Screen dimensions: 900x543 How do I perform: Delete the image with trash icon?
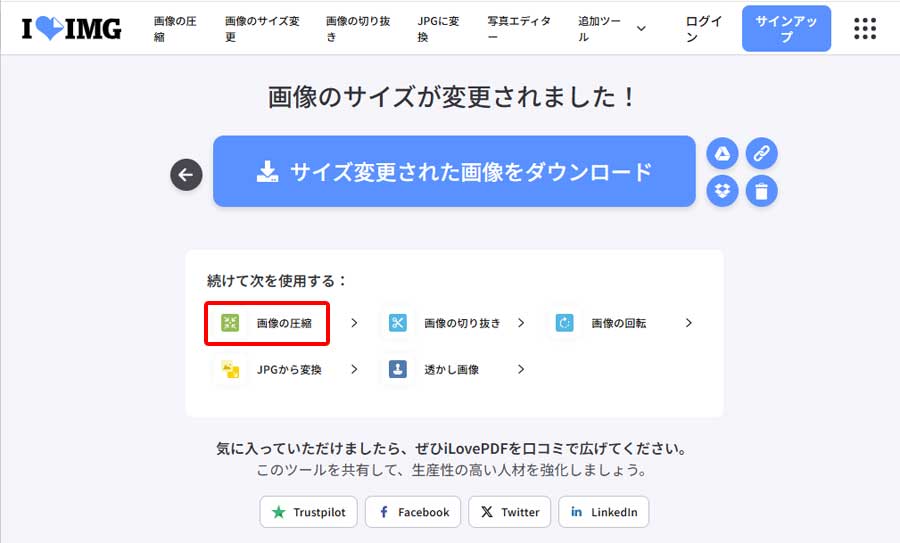(x=762, y=191)
